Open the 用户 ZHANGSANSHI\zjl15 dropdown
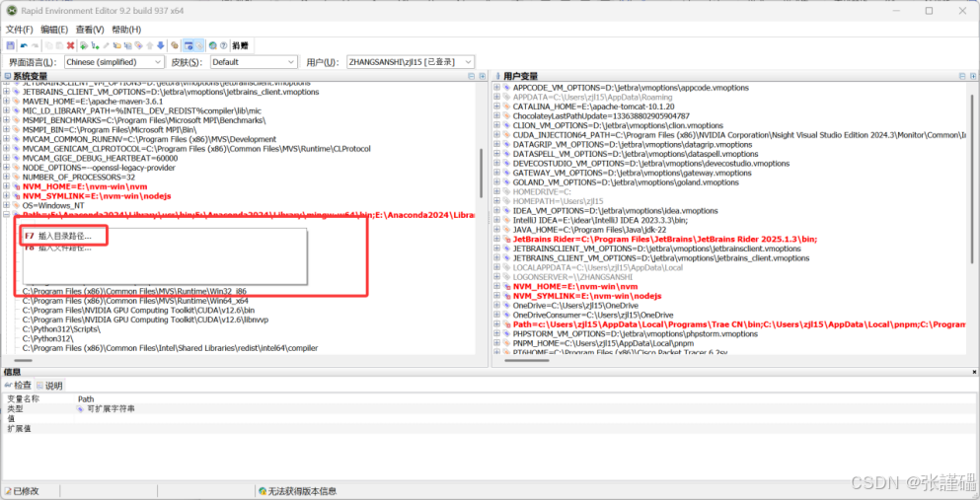 tap(411, 62)
